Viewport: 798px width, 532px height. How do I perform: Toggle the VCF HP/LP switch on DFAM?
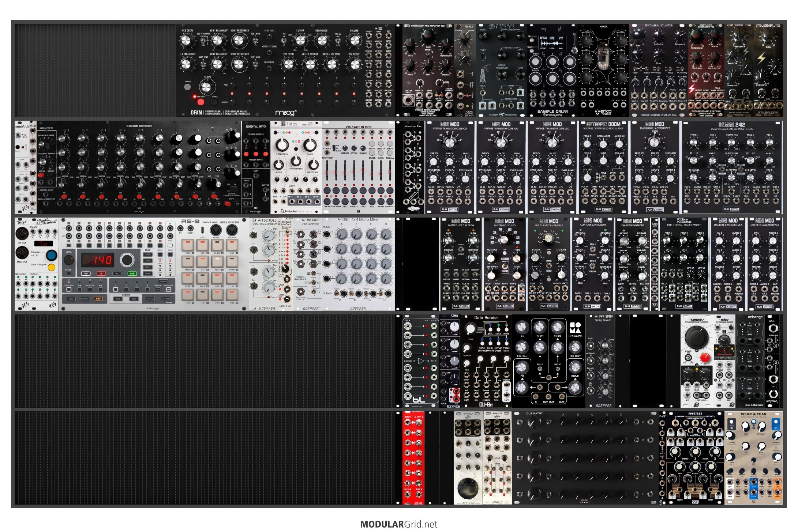coord(284,41)
